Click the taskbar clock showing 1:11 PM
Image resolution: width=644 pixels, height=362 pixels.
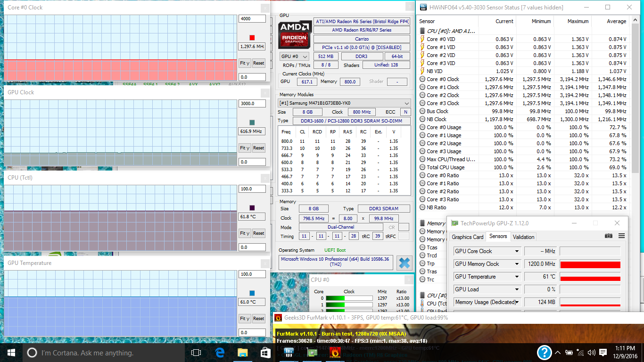[625, 353]
